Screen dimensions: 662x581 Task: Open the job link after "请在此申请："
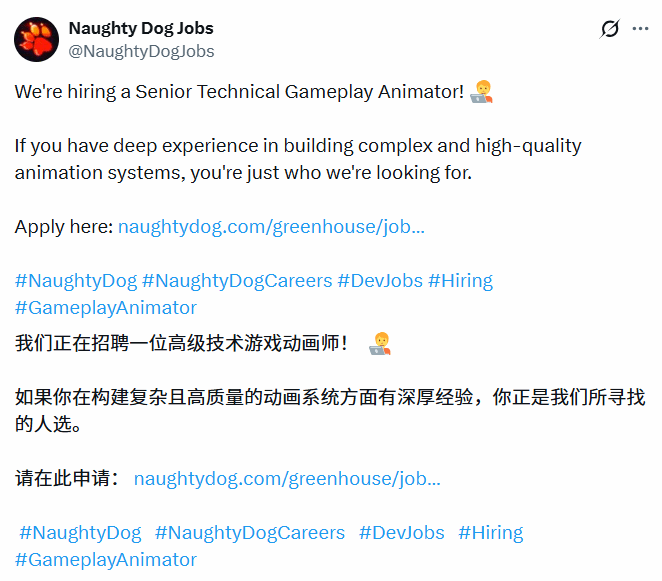[287, 479]
